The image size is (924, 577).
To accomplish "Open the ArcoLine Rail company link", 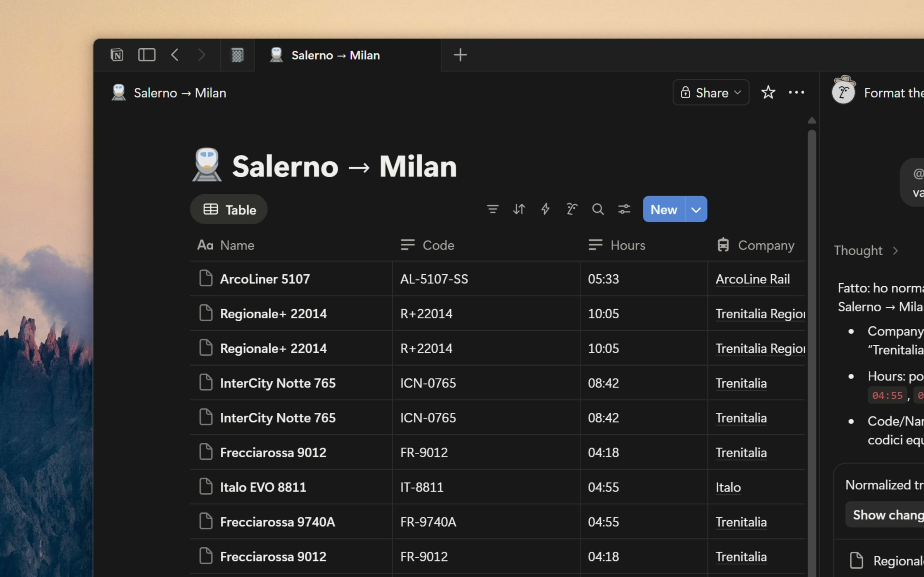I will pyautogui.click(x=752, y=279).
